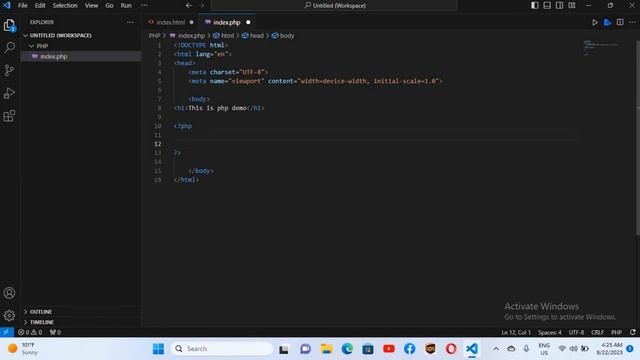Screen dimensions: 640x360
Task: Open YouTube icon in taskbar
Action: 389,349
